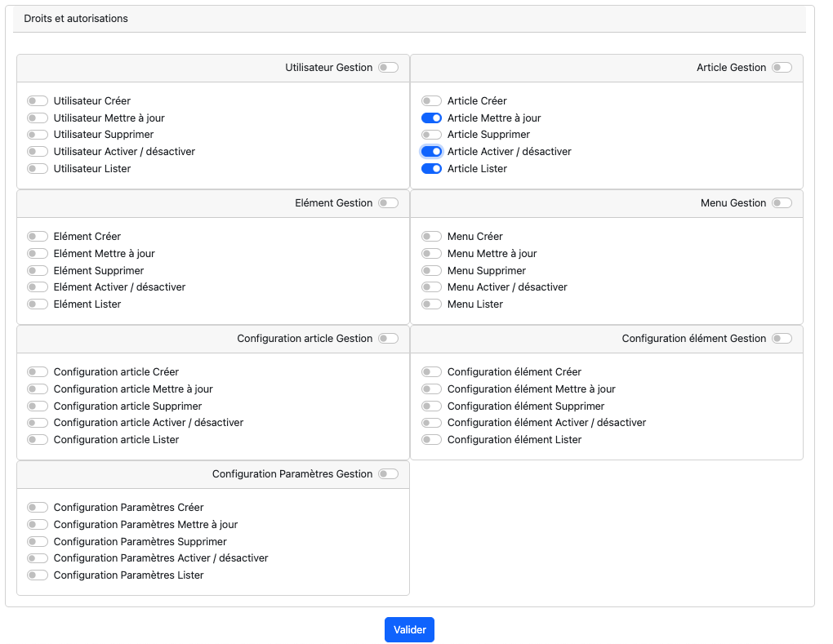Enable Configuration élément Gestion toggle
Screen dimensions: 833x644
coord(782,339)
